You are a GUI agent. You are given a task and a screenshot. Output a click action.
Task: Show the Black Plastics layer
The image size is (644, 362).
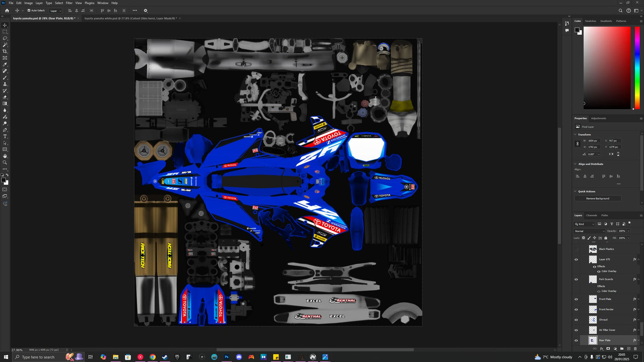click(576, 249)
